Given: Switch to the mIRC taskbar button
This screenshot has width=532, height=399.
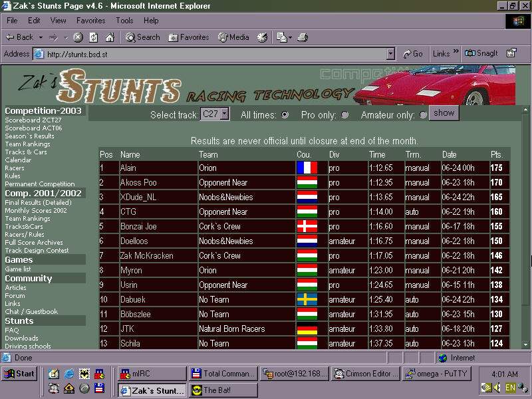Looking at the screenshot, I should (150, 374).
